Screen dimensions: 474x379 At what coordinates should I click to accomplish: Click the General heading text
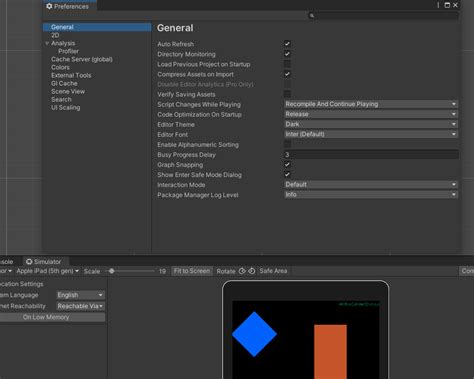click(175, 28)
